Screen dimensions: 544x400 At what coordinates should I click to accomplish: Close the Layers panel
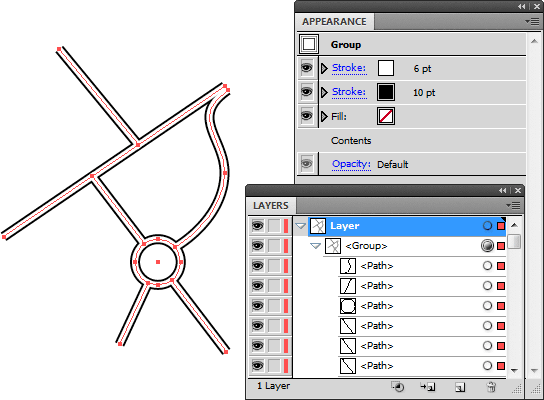(518, 190)
